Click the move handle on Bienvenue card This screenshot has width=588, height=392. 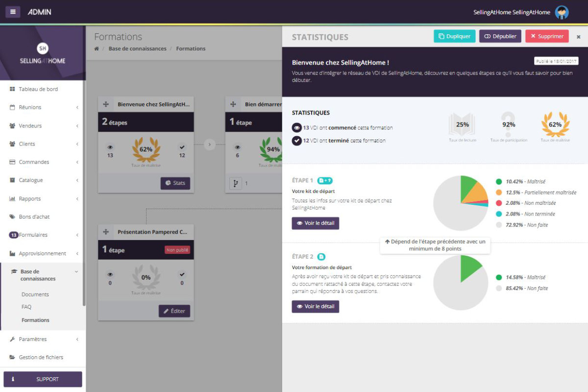point(106,104)
